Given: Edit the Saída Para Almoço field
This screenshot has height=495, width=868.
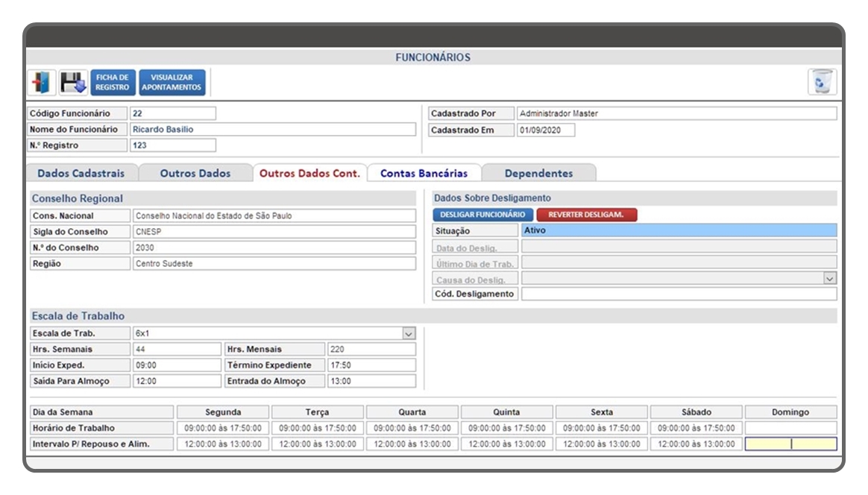Looking at the screenshot, I should point(177,382).
